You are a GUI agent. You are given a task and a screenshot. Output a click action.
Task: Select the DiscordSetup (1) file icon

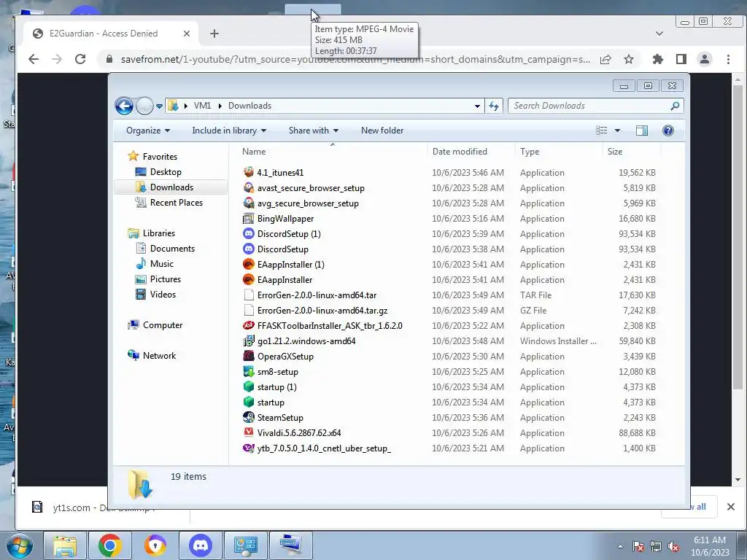point(248,234)
